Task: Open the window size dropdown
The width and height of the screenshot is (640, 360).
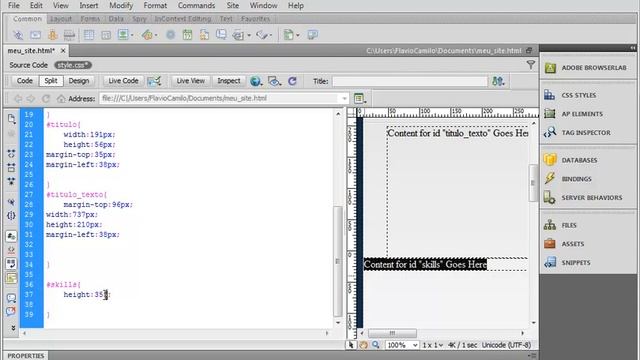Action: click(x=433, y=345)
